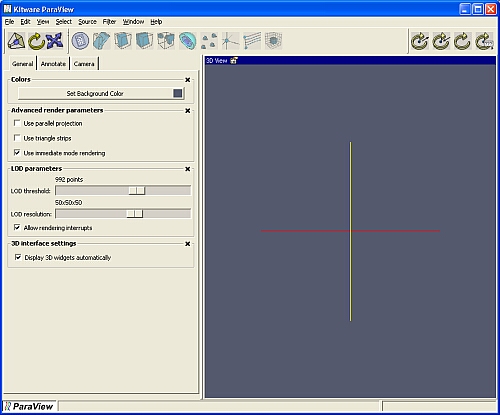Uncheck Allow rendering interrupts

(17, 227)
